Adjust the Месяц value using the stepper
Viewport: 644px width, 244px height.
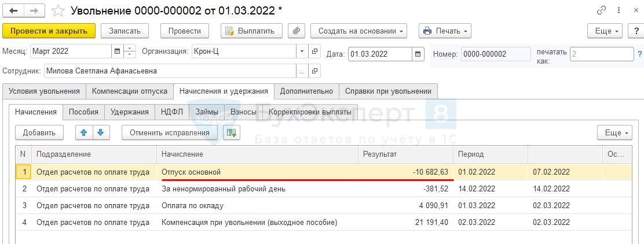pyautogui.click(x=130, y=51)
